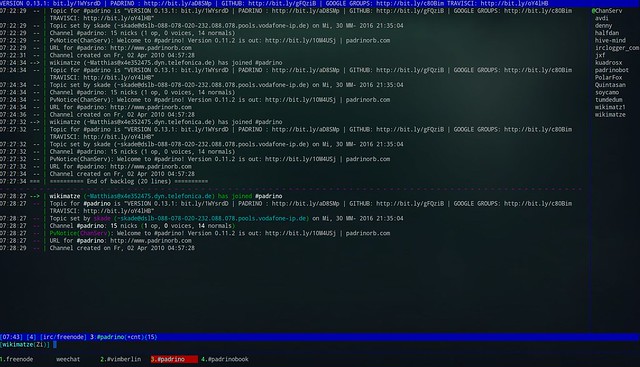The width and height of the screenshot is (640, 367).
Task: Click the [4] buffer count in status bar
Action: (31, 337)
